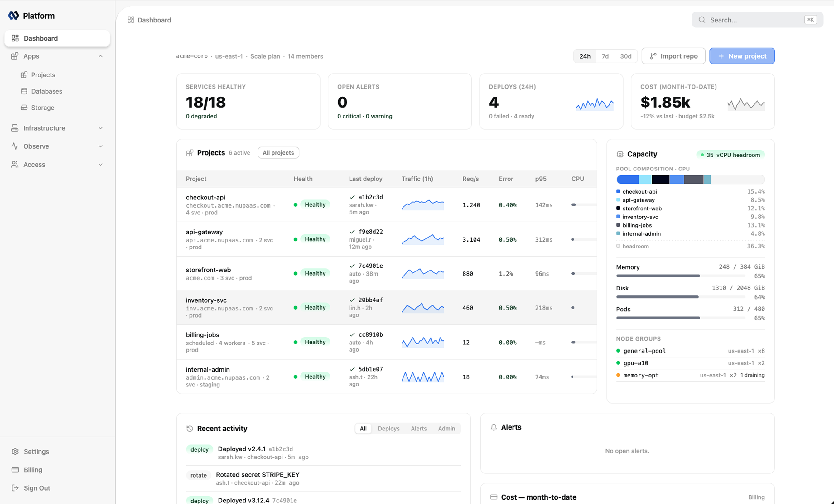Screen dimensions: 834x504
Task: Click internal-admin traffic sparkline
Action: [x=423, y=377]
